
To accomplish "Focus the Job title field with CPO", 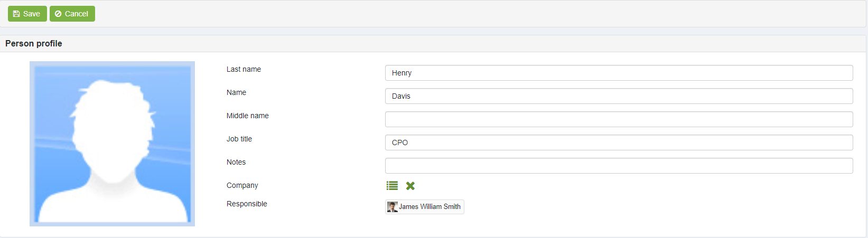I will point(619,142).
